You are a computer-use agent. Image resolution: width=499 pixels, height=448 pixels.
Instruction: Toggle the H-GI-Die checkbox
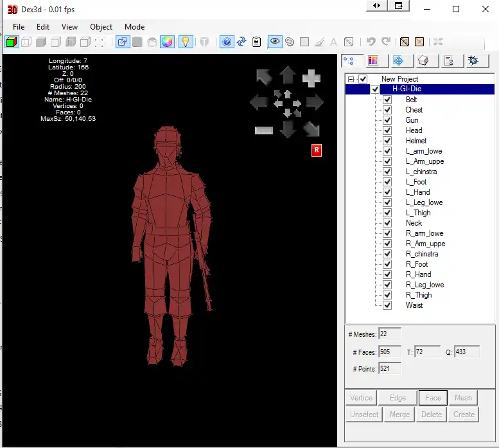click(375, 89)
